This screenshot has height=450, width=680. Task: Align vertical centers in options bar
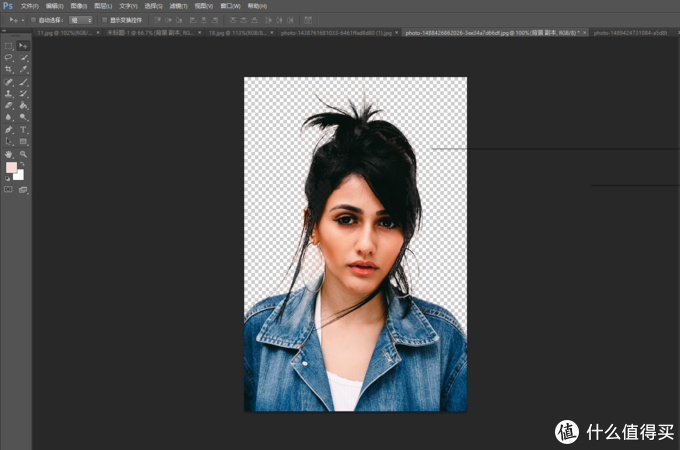[168, 20]
